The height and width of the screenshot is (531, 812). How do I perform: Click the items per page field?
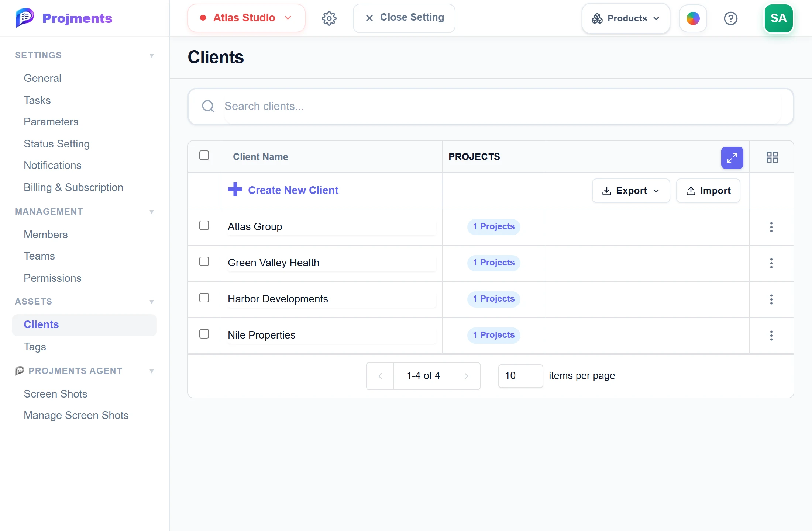point(520,376)
